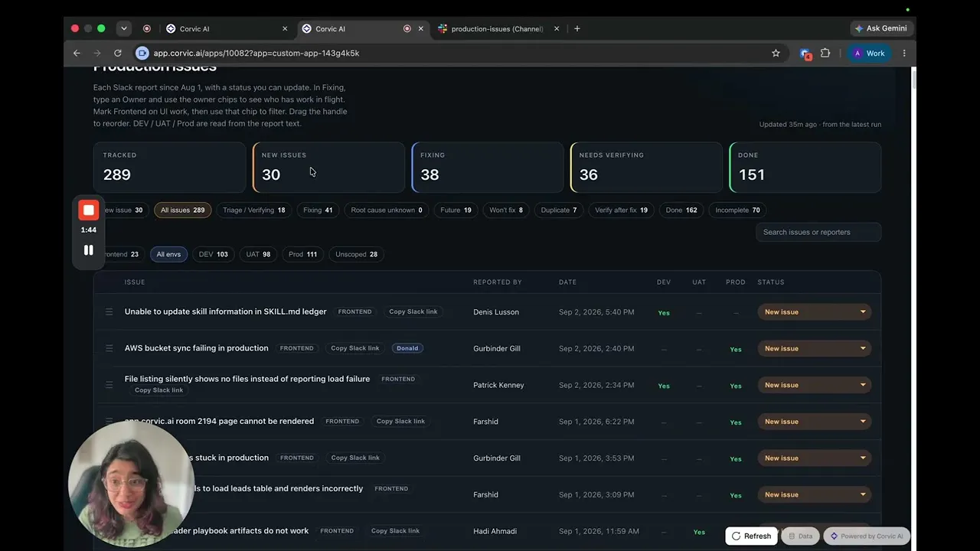Open the browser extensions puzzle icon
Image resolution: width=980 pixels, height=551 pixels.
pos(825,53)
